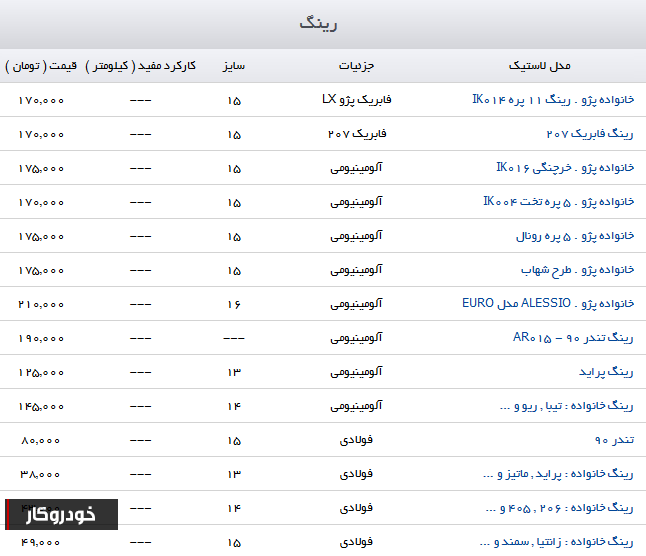Open link خانواده پژو ALESSIO مدل EURO
The image size is (646, 556).
point(548,304)
